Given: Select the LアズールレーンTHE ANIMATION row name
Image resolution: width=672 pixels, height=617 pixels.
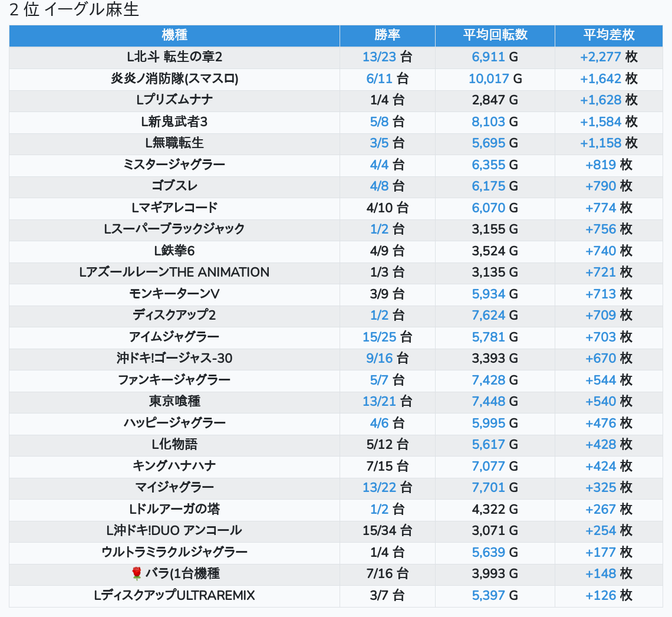Looking at the screenshot, I should coord(174,273).
